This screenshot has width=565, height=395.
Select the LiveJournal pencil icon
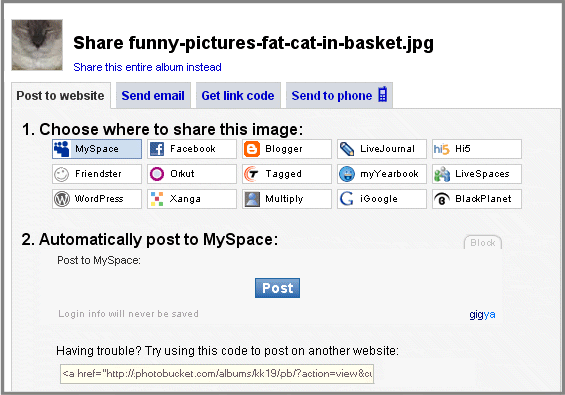tap(347, 149)
